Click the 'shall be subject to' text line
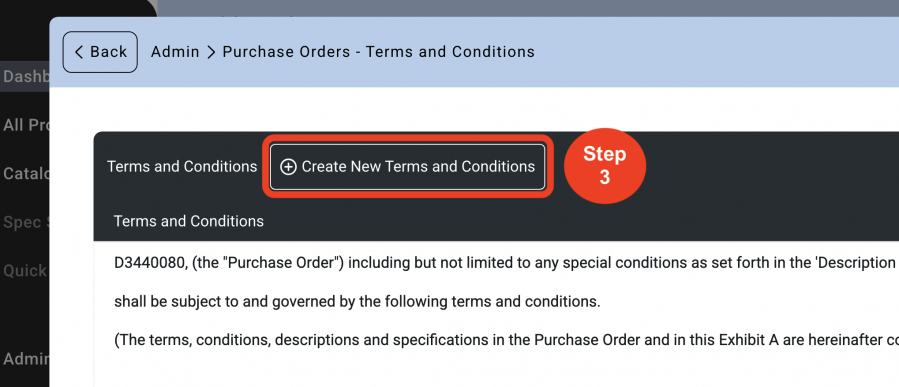899x387 pixels. 357,302
